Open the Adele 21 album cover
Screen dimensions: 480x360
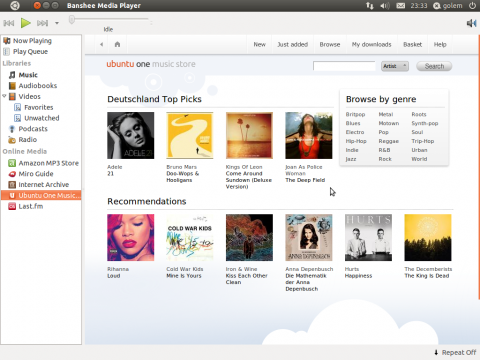click(x=131, y=135)
